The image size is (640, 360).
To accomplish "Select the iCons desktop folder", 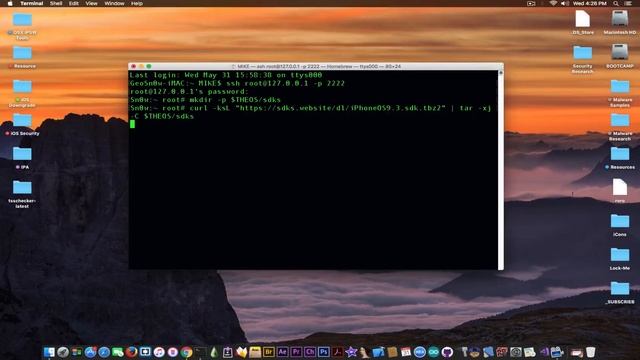I will (x=620, y=225).
